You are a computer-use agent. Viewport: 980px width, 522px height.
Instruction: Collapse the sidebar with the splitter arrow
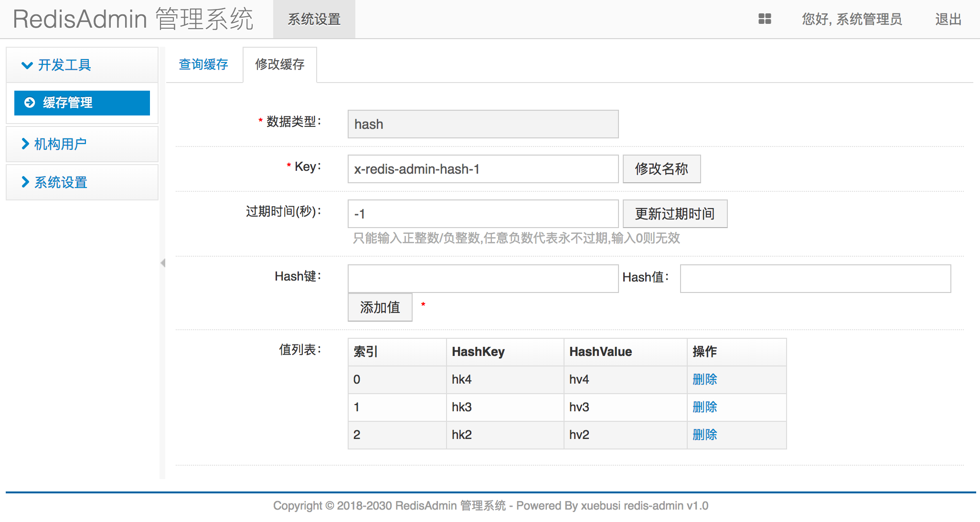point(163,263)
